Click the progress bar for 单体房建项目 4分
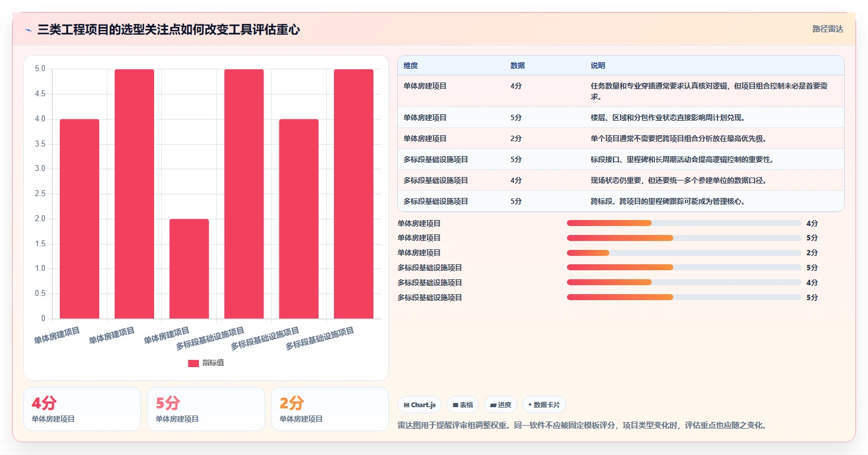The image size is (868, 455). click(x=684, y=223)
